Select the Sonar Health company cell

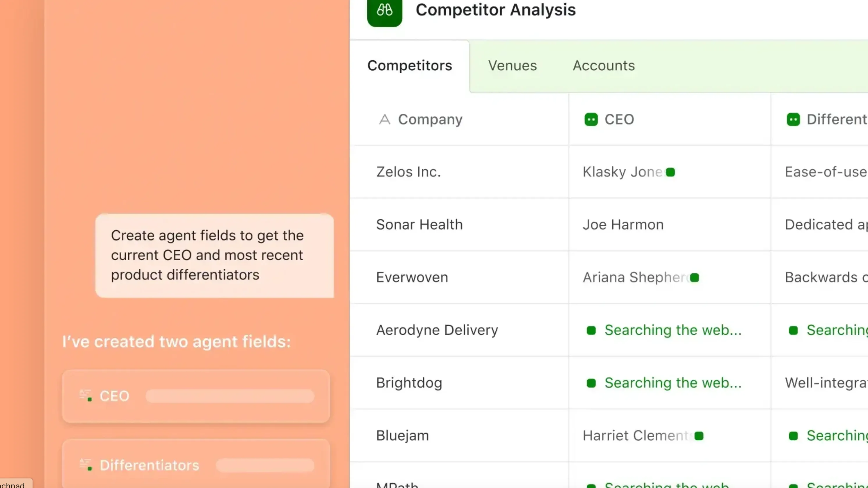[419, 225]
